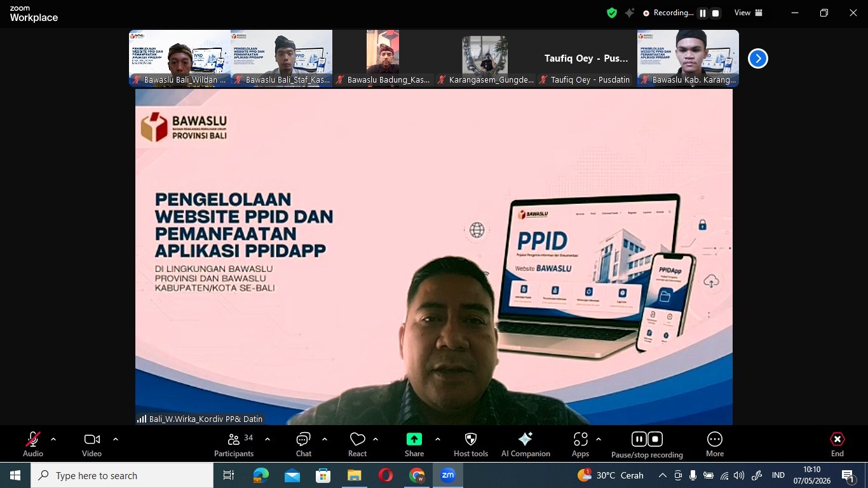
Task: Select Bawaslu Badung_Kas thumbnail
Action: pyautogui.click(x=383, y=58)
